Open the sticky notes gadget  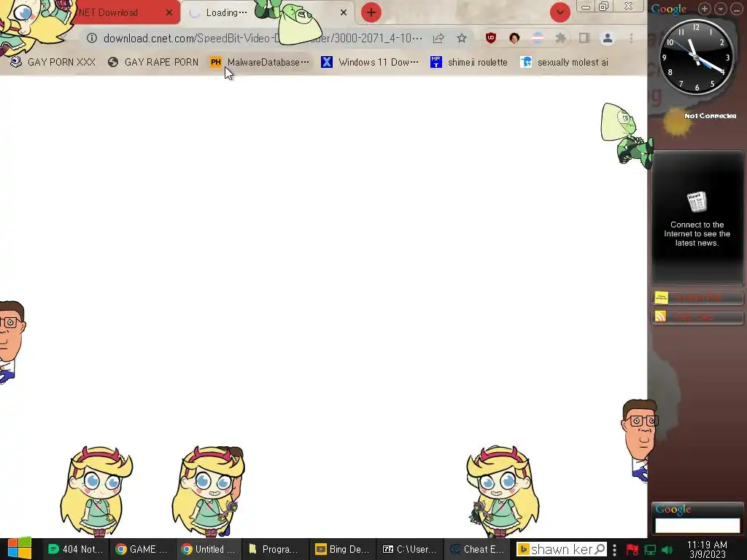697,298
